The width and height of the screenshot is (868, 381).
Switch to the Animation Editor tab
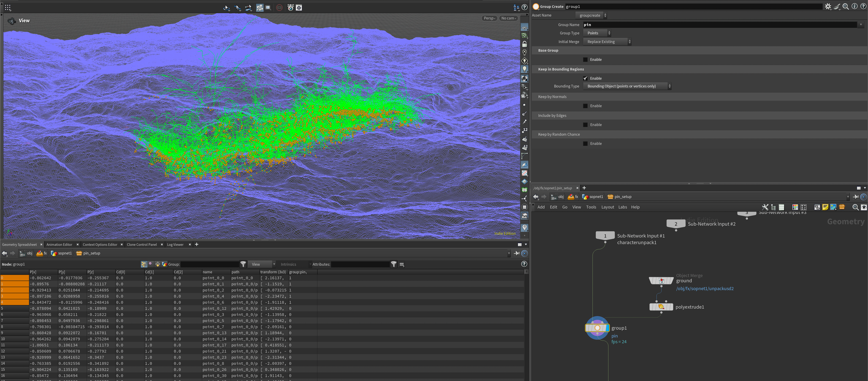[x=59, y=245]
